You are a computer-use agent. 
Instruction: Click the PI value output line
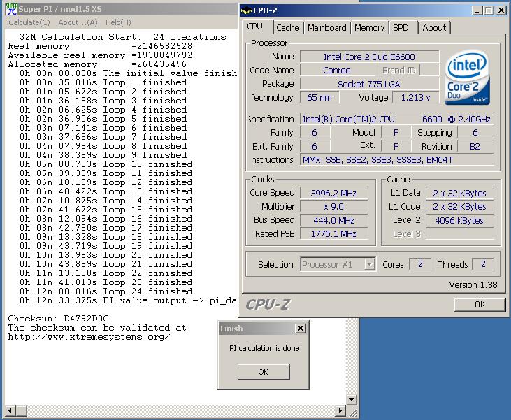128,300
